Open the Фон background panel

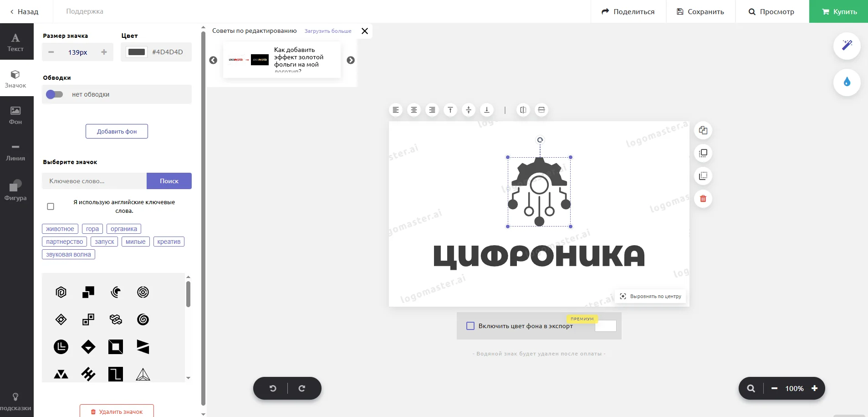15,115
